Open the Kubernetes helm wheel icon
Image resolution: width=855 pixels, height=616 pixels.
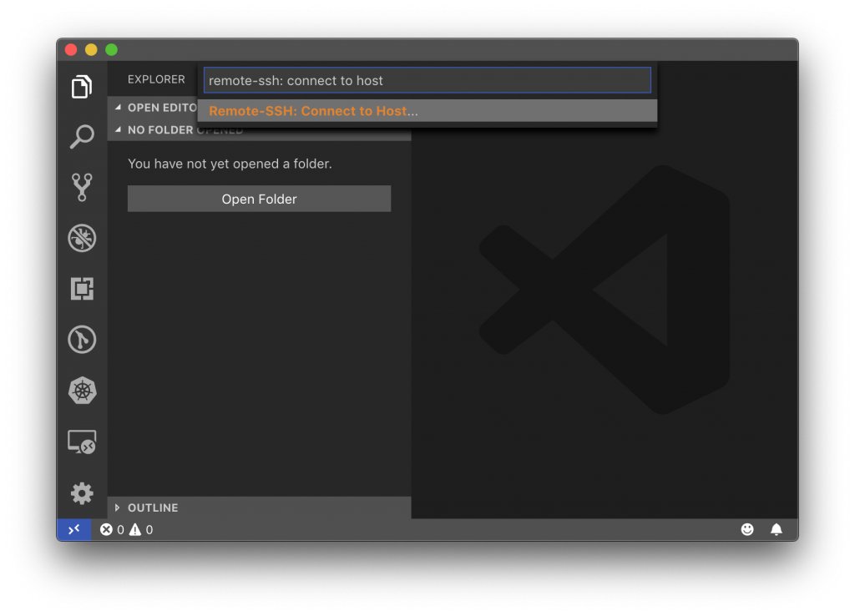82,391
